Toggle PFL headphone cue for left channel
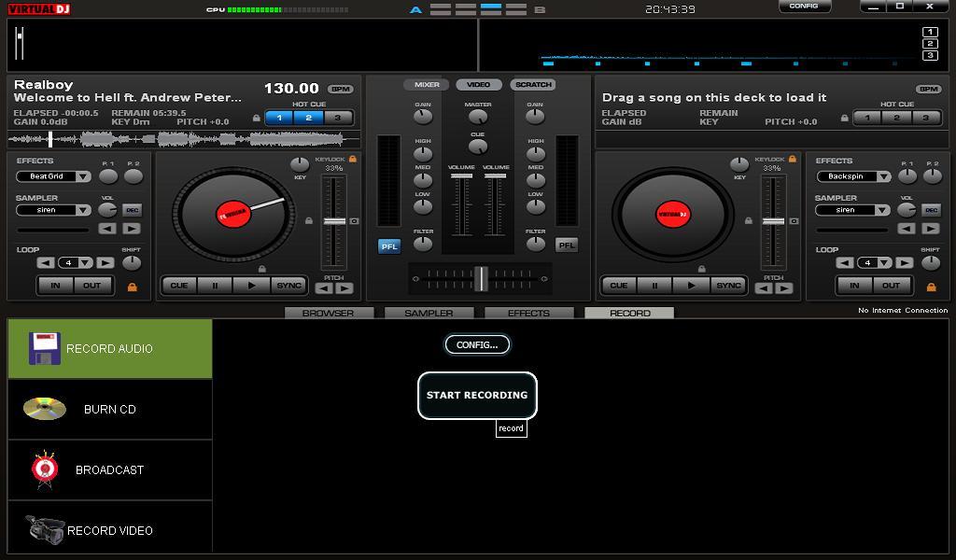The width and height of the screenshot is (956, 560). point(389,246)
